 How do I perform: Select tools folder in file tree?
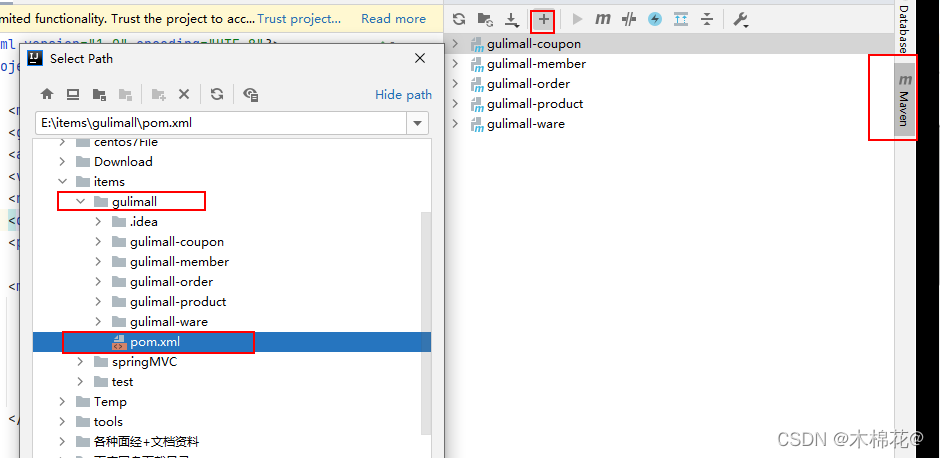(x=99, y=421)
